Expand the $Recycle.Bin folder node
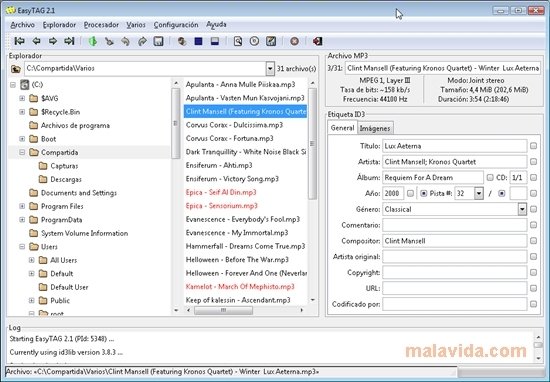The image size is (550, 382). coord(22,112)
